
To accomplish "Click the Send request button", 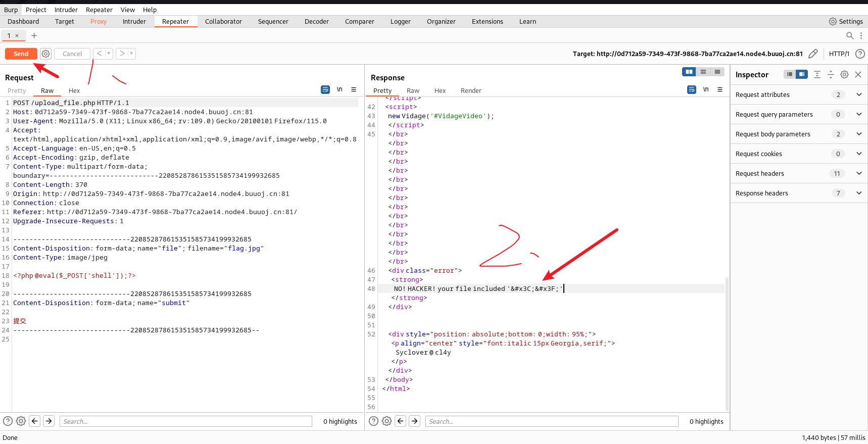I will coord(21,54).
